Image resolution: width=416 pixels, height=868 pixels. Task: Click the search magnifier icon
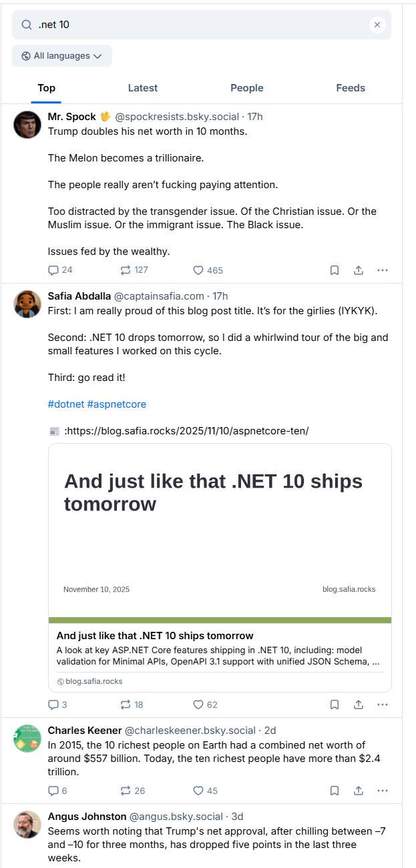click(x=27, y=25)
